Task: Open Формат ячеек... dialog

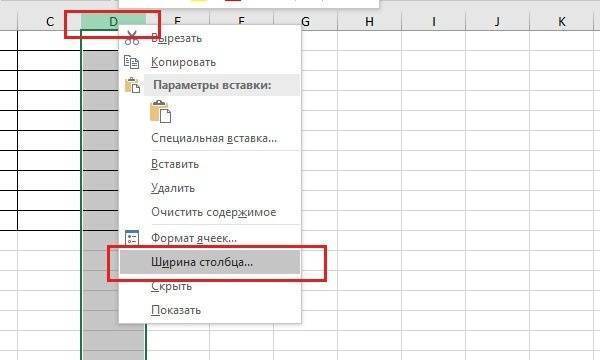Action: (x=210, y=238)
